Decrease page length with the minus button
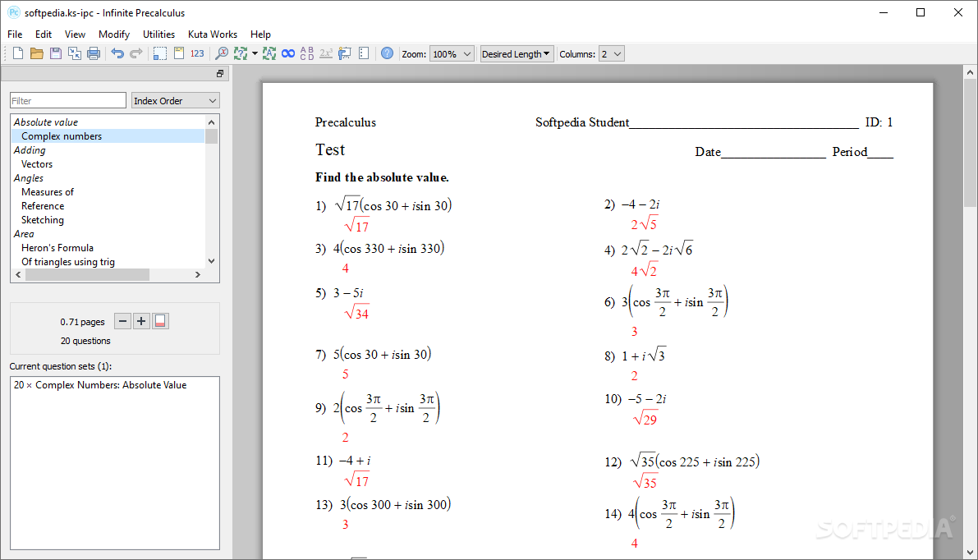 tap(123, 321)
